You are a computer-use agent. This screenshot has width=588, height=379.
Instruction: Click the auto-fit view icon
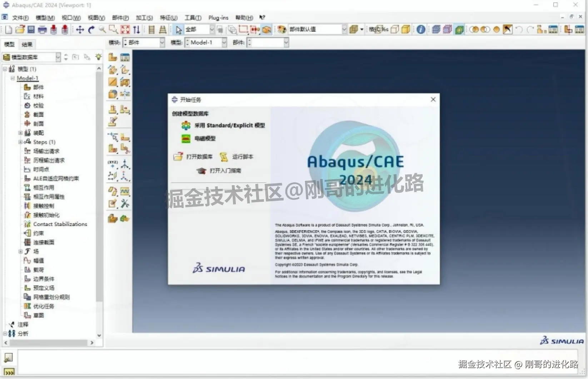point(125,30)
